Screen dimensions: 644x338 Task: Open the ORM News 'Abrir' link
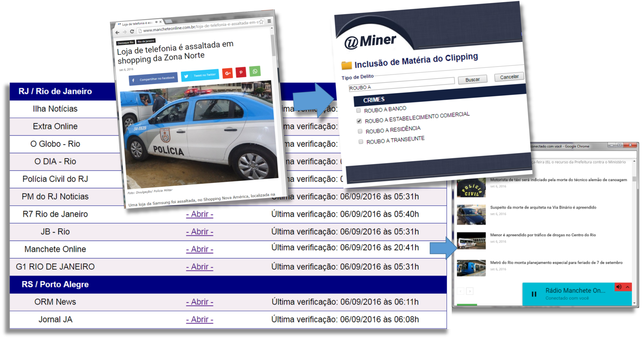[x=200, y=302]
